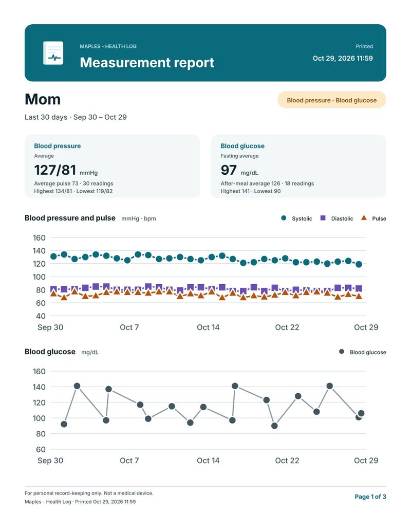Click the Printed label in header
411x532 pixels.
coord(364,46)
